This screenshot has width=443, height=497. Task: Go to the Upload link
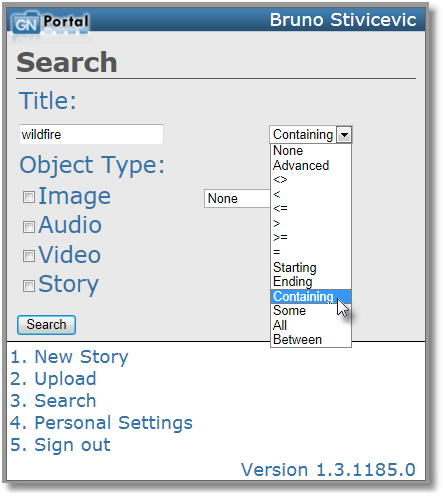tap(53, 379)
